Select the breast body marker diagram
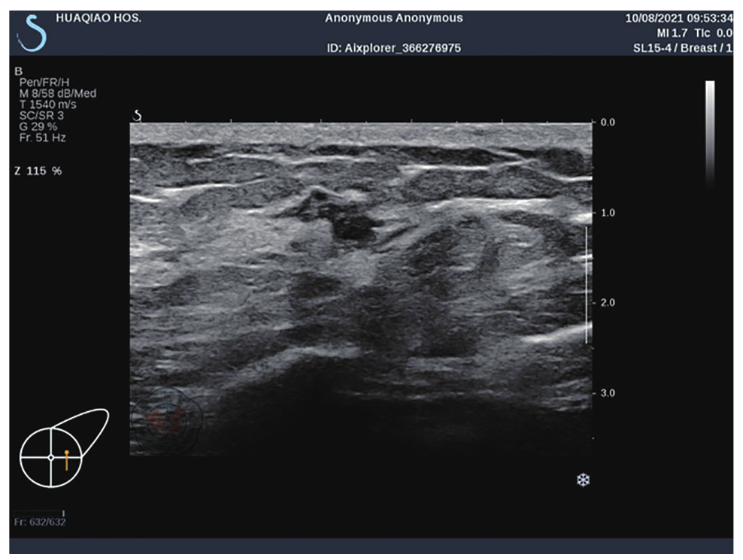Screen dimensions: 743x560 (x=64, y=447)
